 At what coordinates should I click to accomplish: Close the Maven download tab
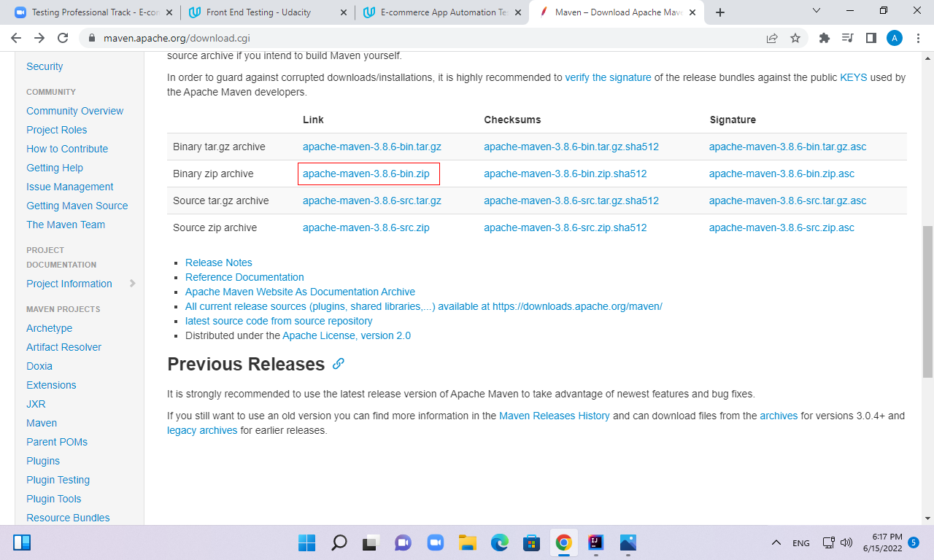[691, 12]
